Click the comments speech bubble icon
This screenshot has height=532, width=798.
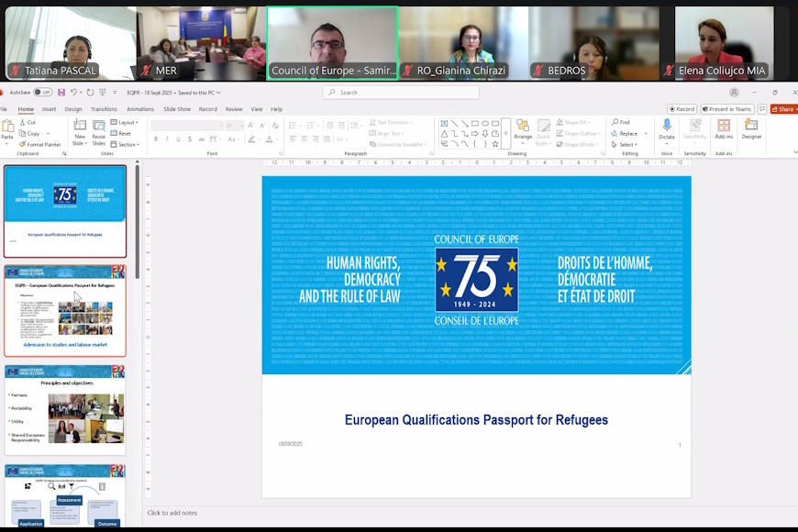coord(762,109)
